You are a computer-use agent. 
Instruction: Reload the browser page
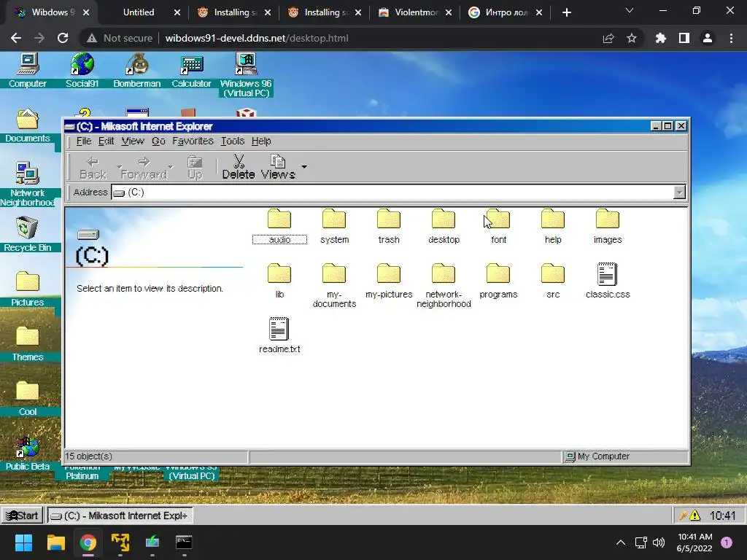pyautogui.click(x=63, y=38)
